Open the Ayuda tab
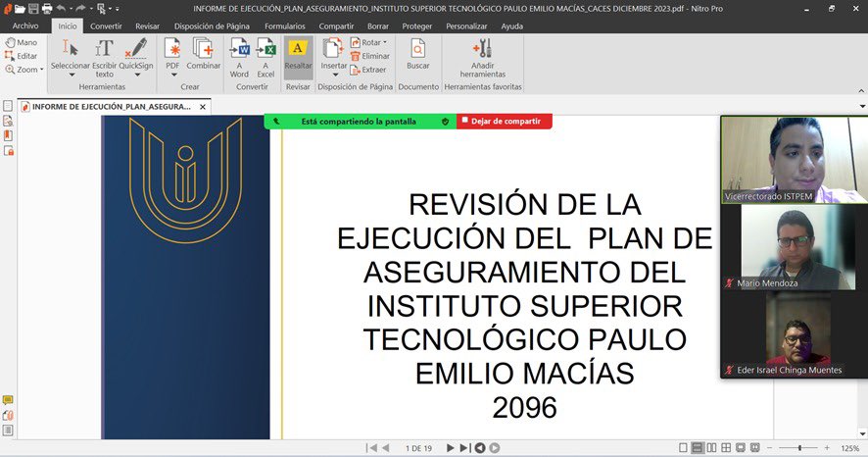 coord(512,26)
